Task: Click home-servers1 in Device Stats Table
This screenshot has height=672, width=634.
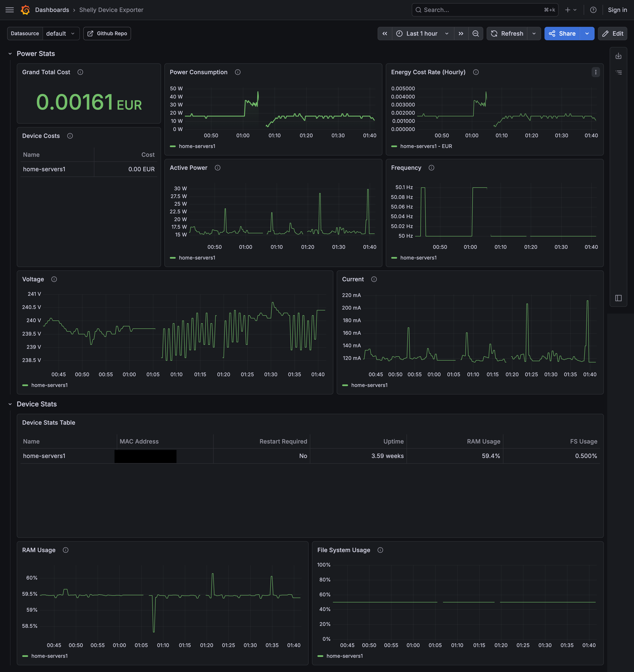Action: click(x=44, y=456)
